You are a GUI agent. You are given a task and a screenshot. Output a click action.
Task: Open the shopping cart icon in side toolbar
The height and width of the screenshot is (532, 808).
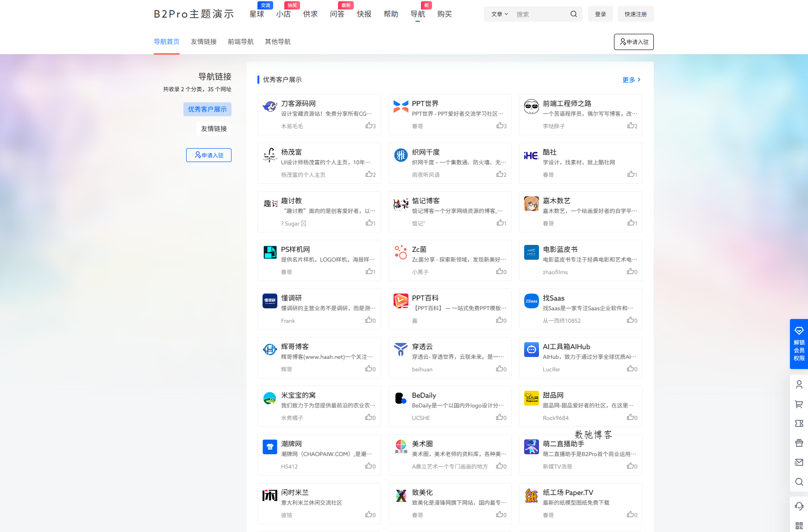click(x=799, y=404)
